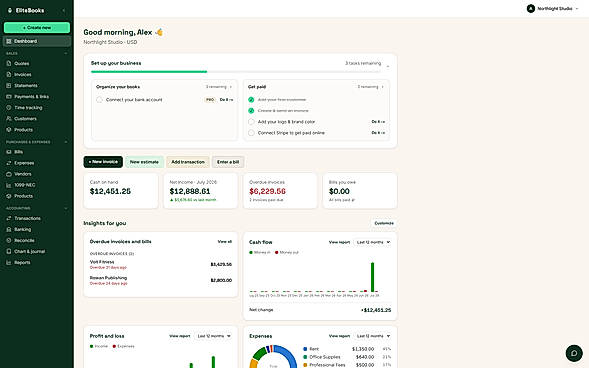Open the Volt Fitness overdue invoice row
This screenshot has width=589, height=368.
pos(161,264)
